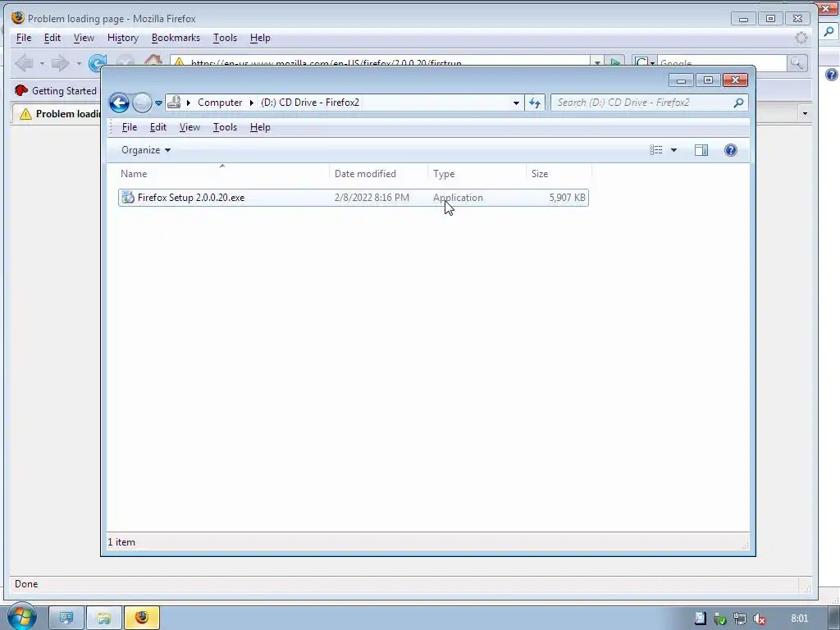Open the Firefox History menu
Viewport: 840px width, 630px height.
point(123,38)
